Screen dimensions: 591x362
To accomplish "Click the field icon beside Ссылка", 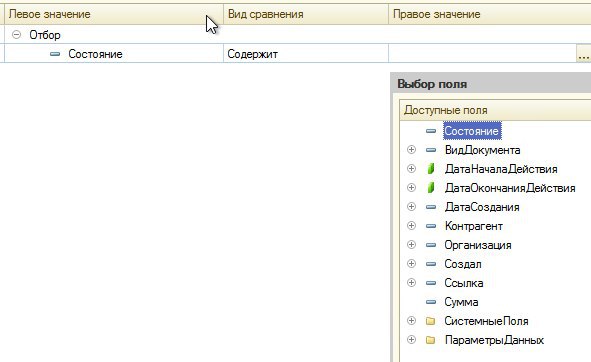I will 431,282.
